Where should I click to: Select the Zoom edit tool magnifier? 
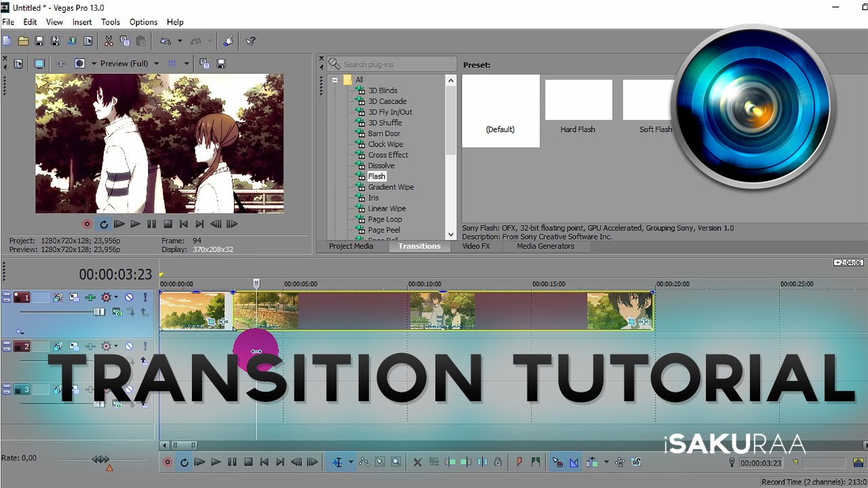coord(396,462)
